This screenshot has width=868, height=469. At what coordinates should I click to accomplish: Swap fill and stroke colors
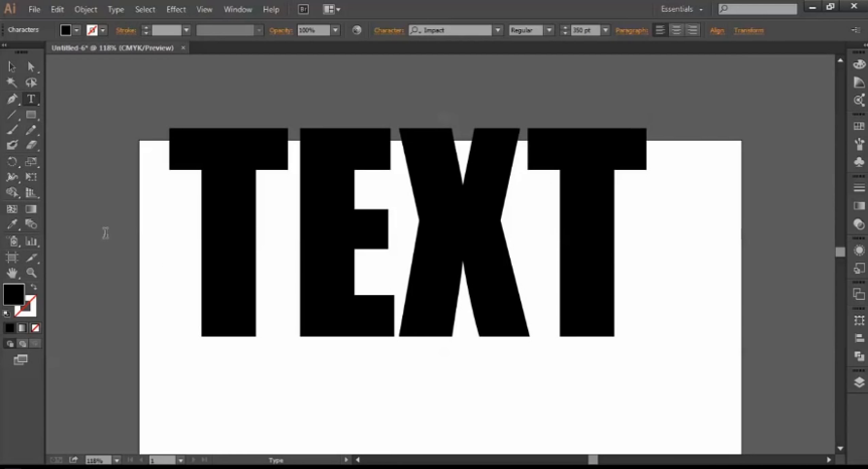pos(34,286)
